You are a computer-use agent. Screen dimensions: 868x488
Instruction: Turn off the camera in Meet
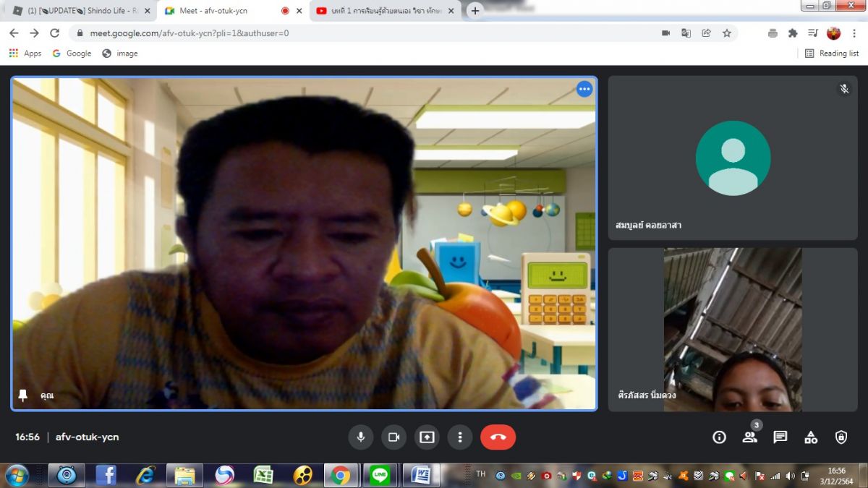393,437
